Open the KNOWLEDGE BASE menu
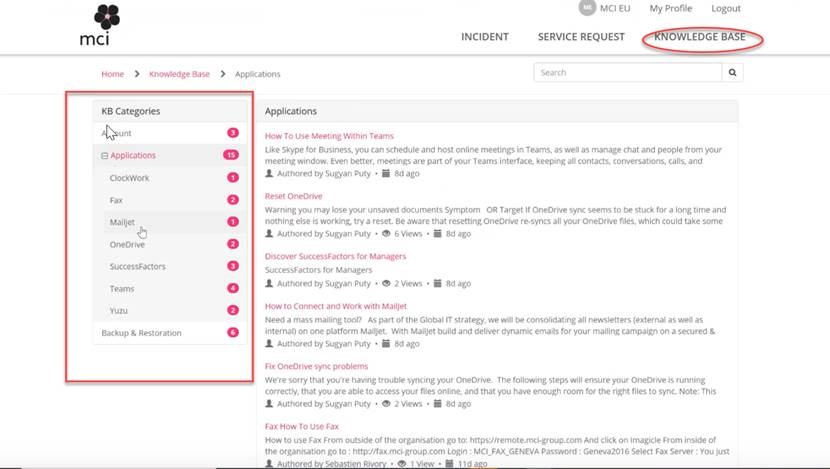830x469 pixels. [700, 37]
